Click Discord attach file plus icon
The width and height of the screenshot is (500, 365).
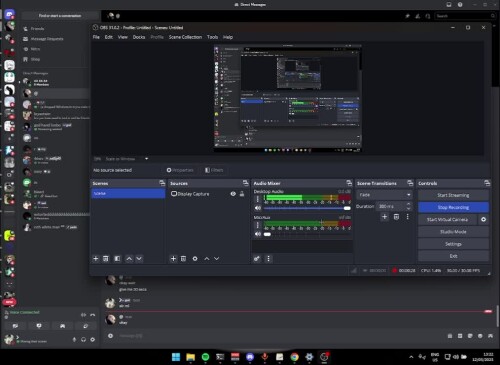pos(110,336)
